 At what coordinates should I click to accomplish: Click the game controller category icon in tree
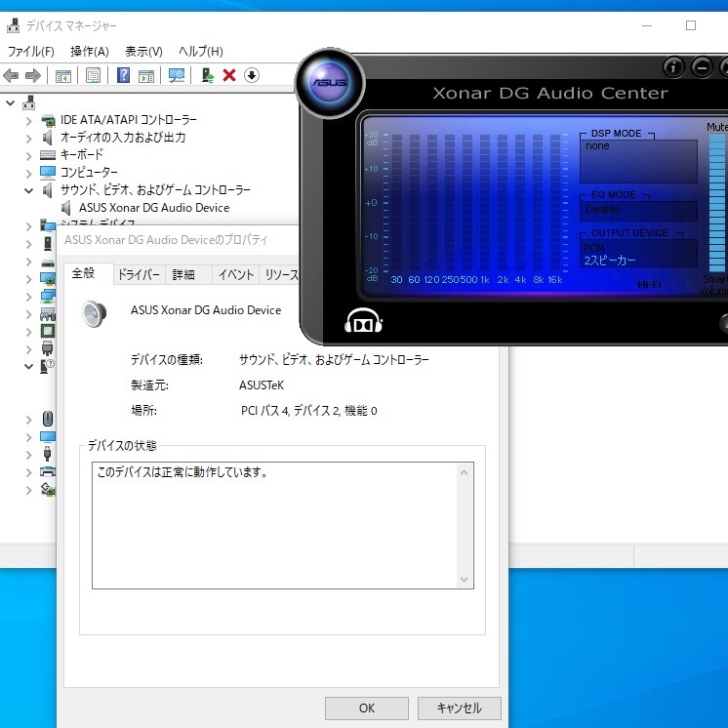[x=48, y=314]
